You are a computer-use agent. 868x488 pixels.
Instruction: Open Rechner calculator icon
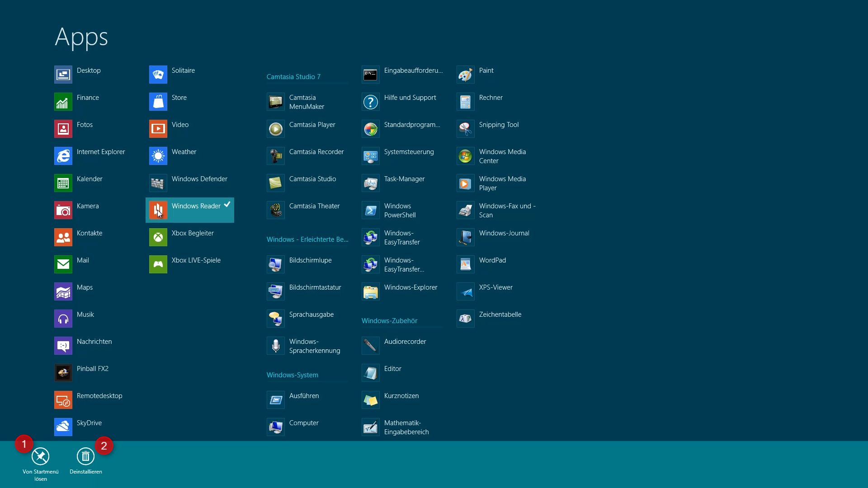click(x=466, y=102)
